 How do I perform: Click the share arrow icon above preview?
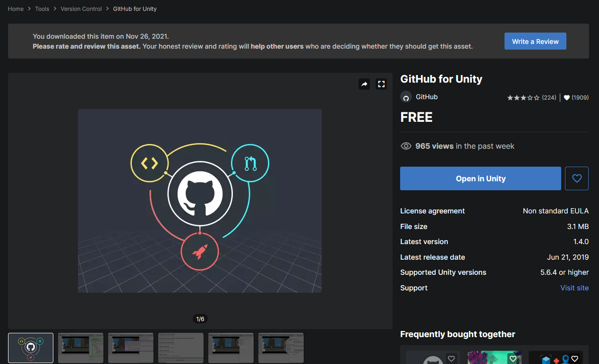(364, 84)
